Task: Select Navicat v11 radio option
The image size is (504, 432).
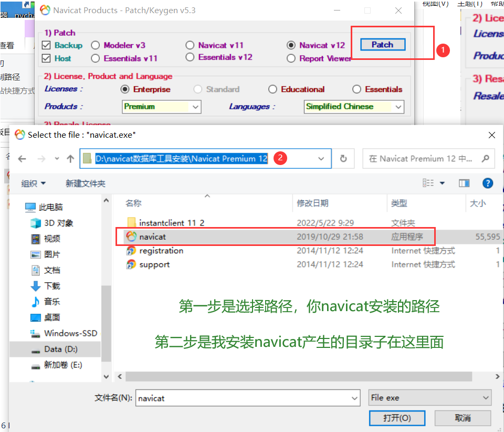Action: (190, 45)
